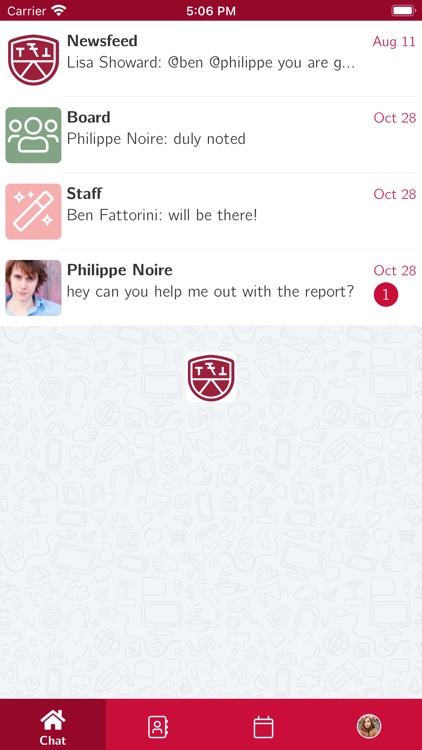Open Philippe Noire's direct message
The height and width of the screenshot is (750, 422).
pos(211,288)
